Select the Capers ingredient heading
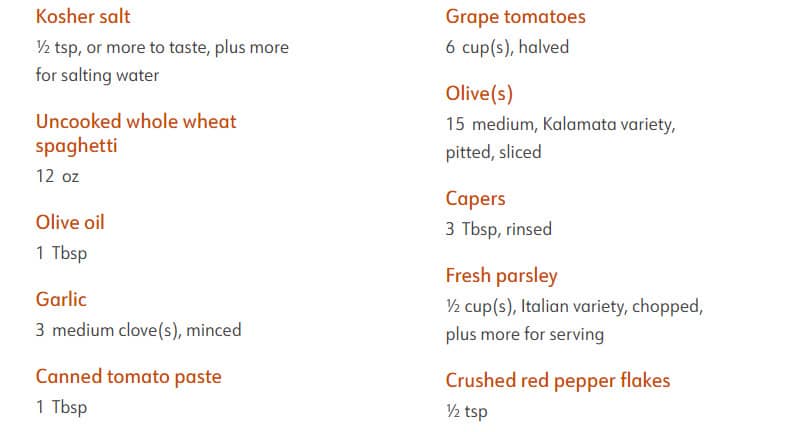Viewport: 793px width, 432px height. click(x=475, y=199)
